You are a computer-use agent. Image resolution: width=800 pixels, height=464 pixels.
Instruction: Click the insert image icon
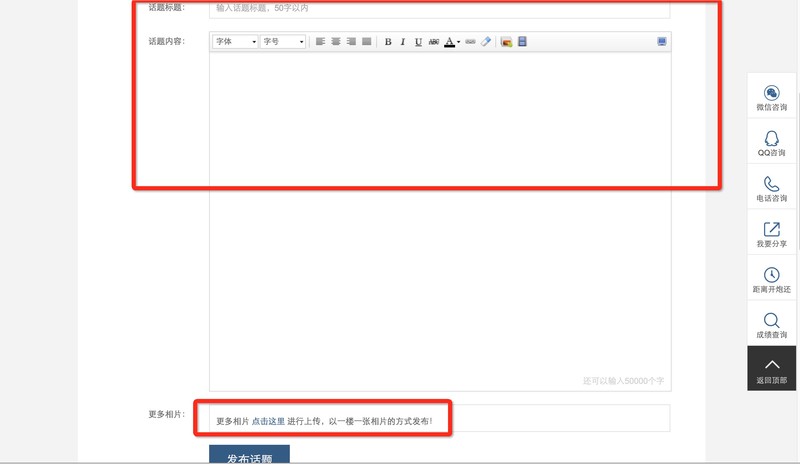tap(506, 42)
